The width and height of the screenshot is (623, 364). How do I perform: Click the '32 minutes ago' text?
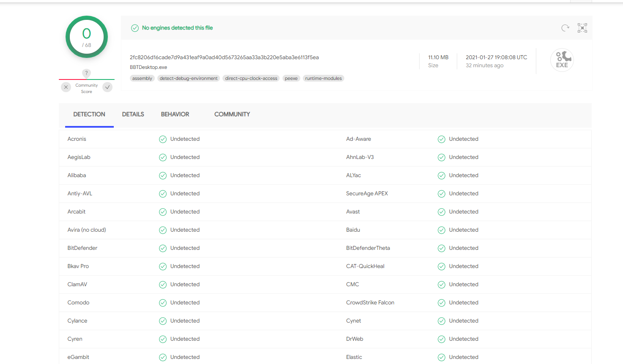485,66
